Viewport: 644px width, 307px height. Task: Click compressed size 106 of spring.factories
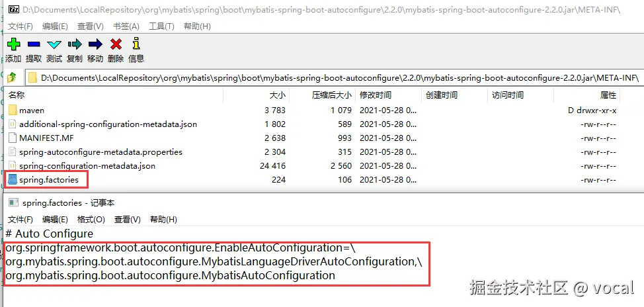click(x=345, y=179)
